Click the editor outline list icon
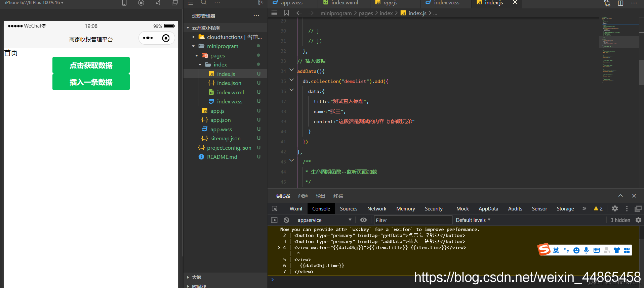Screen dimensions: 644x288 274,13
